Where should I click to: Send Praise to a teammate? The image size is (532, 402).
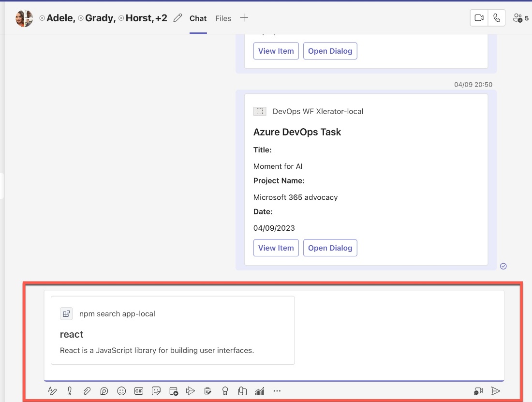click(225, 390)
